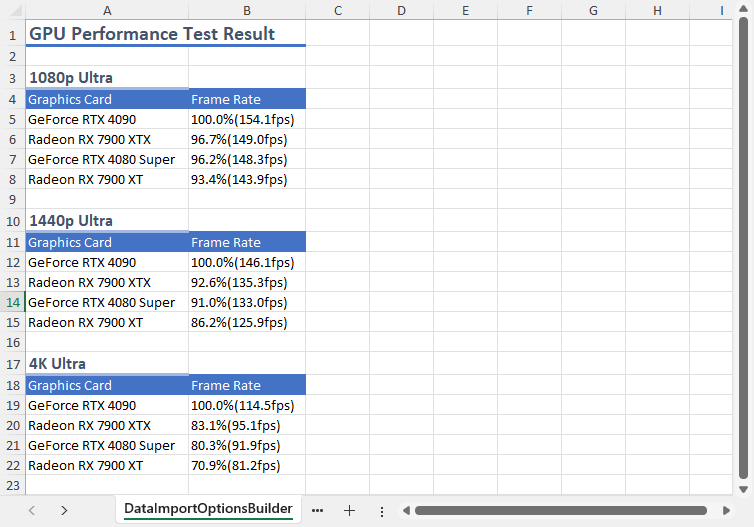Switch to the DataImportOptionsBuilder sheet tab
754x527 pixels.
(208, 509)
